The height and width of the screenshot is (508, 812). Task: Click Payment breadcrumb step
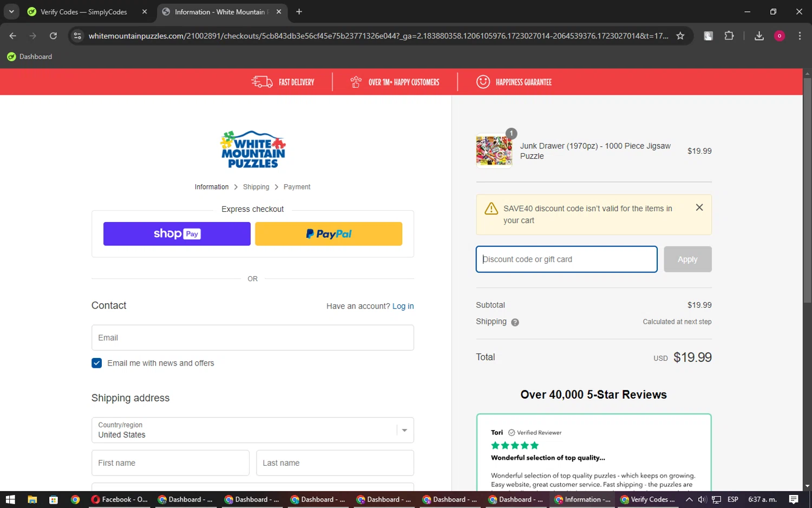click(x=297, y=187)
